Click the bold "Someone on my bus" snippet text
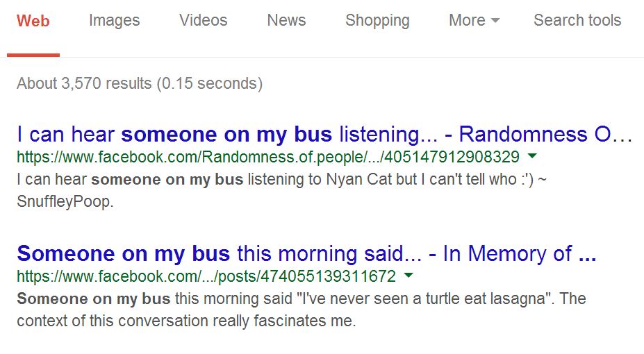The height and width of the screenshot is (354, 644). pyautogui.click(x=94, y=299)
